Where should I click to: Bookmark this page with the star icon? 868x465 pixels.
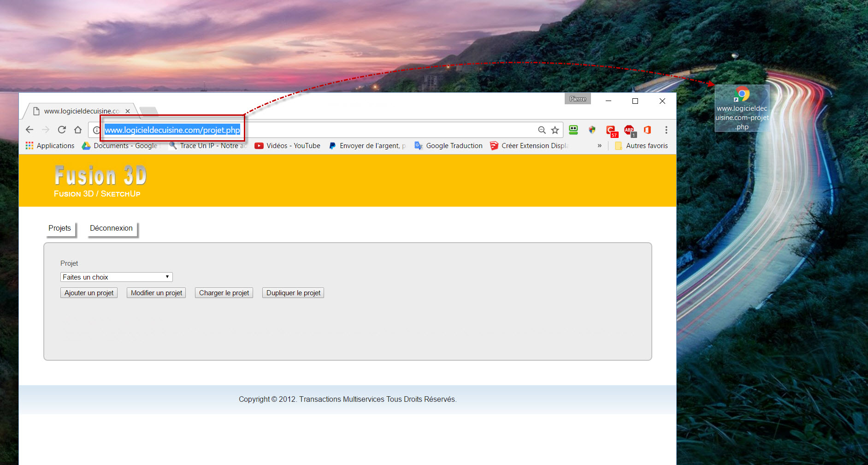(555, 130)
